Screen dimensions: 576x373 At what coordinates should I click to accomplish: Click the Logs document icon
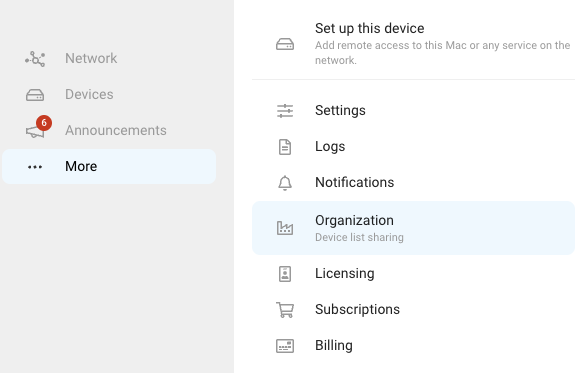tap(285, 147)
